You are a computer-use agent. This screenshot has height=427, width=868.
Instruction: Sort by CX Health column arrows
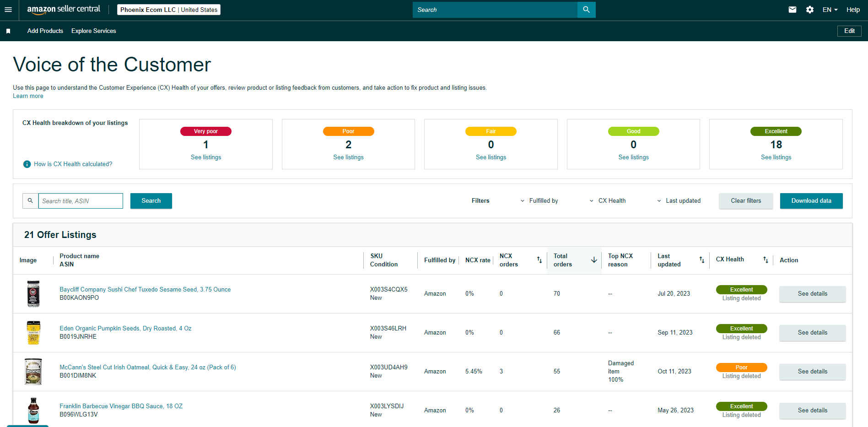click(x=766, y=260)
